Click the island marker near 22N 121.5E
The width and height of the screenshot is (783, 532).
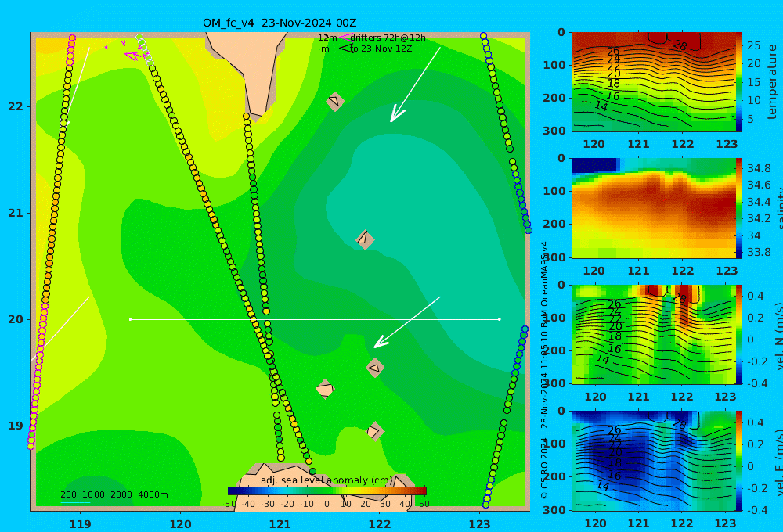[x=335, y=102]
